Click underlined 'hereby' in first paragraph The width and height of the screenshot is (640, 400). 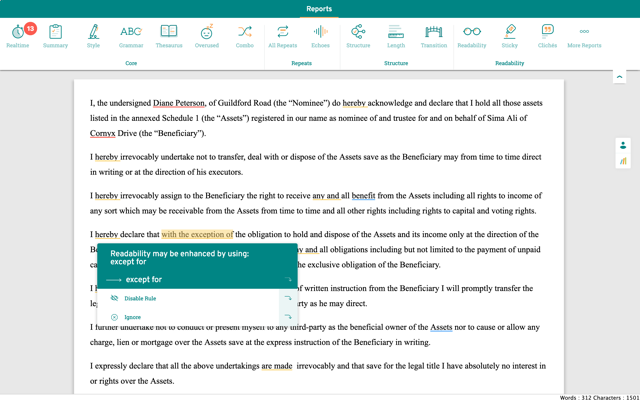point(354,103)
